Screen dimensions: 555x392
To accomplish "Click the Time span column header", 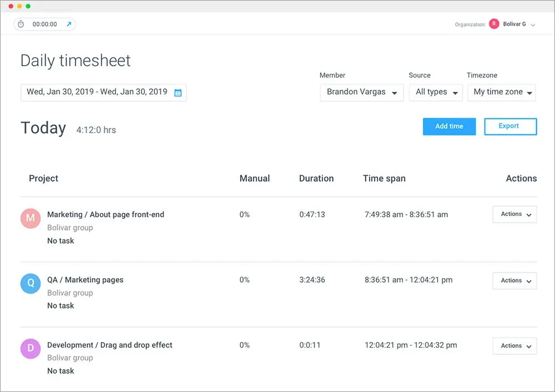I will 384,178.
